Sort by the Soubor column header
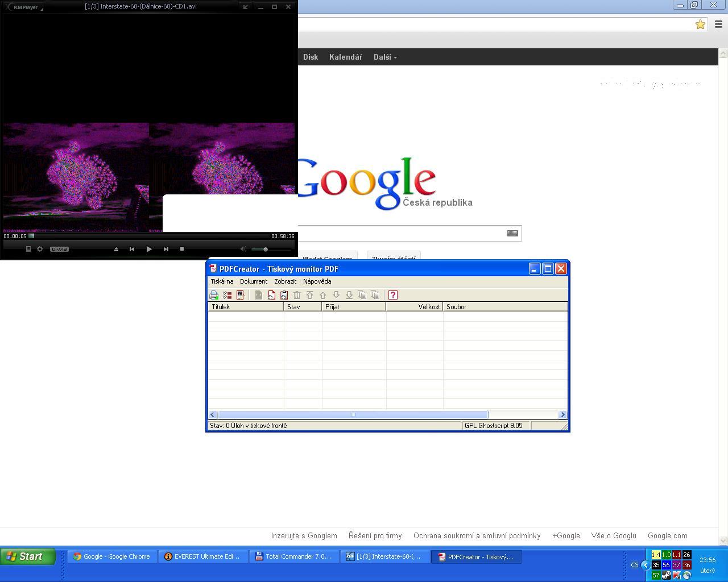Screen dimensions: 728x582 (x=505, y=307)
